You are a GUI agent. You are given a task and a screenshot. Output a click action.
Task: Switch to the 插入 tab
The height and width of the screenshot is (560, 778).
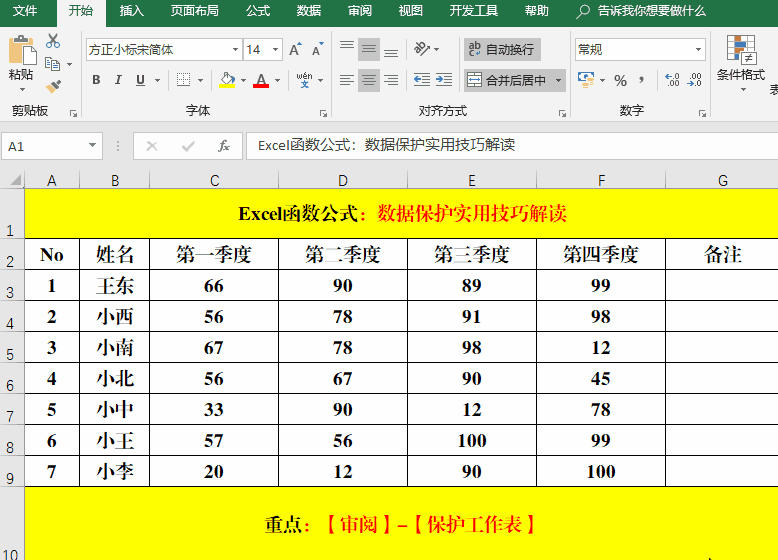click(x=131, y=11)
